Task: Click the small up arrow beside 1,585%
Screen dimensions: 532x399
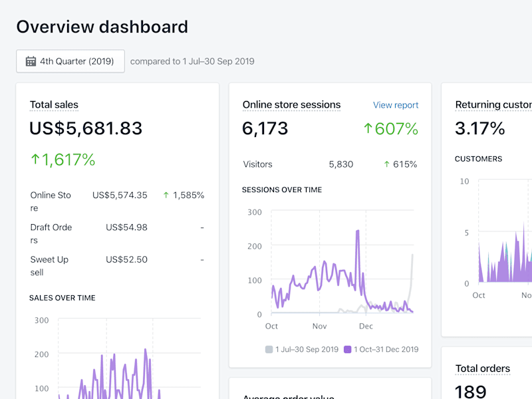Action: [166, 195]
